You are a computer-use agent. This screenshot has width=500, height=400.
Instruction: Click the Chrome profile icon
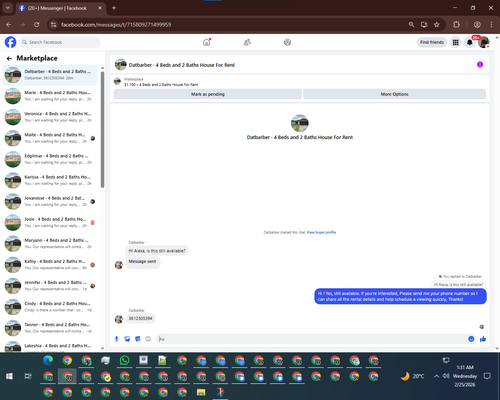pyautogui.click(x=477, y=25)
